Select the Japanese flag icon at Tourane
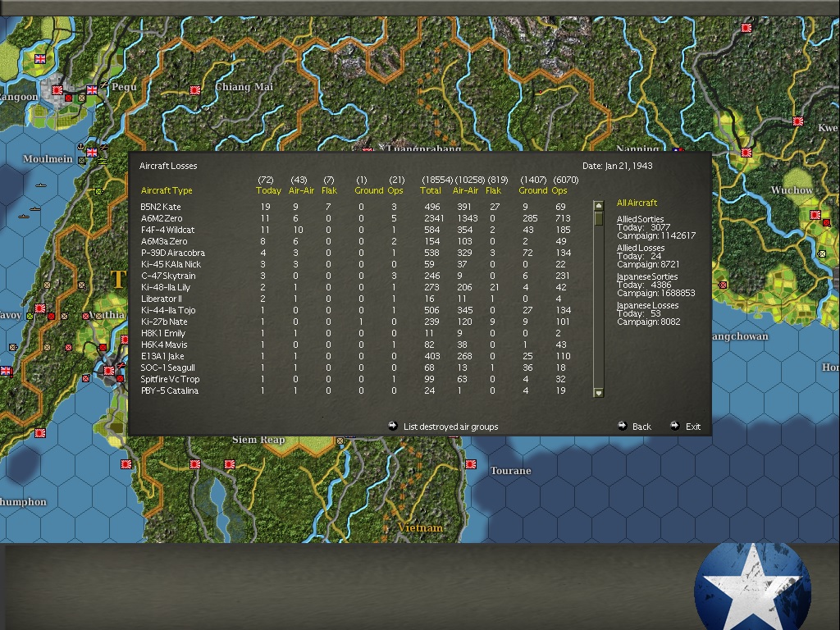Viewport: 840px width, 630px height. [x=471, y=464]
